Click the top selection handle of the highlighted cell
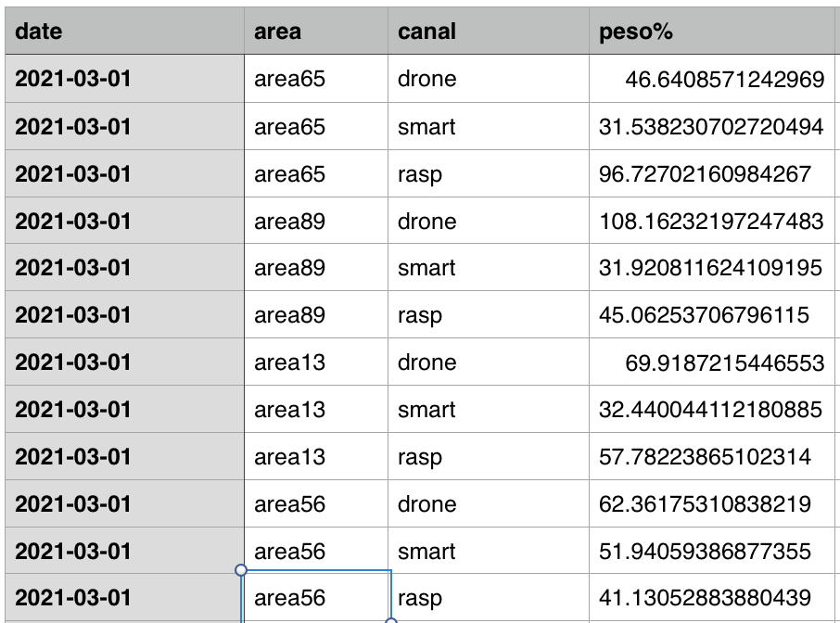This screenshot has height=623, width=840. point(240,570)
